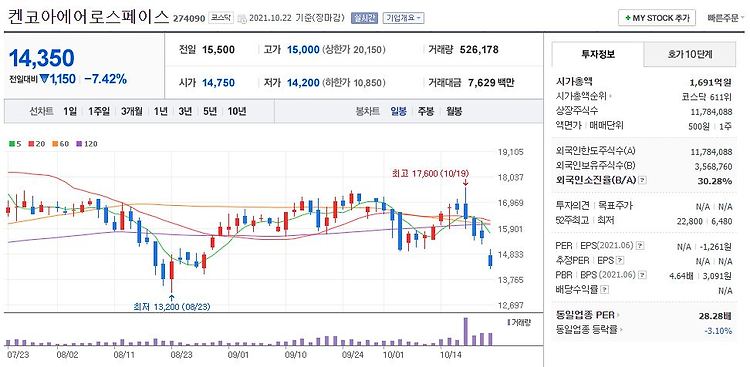Click the tallest volume bar near 10/14
750x367 pixels.
pos(465,331)
